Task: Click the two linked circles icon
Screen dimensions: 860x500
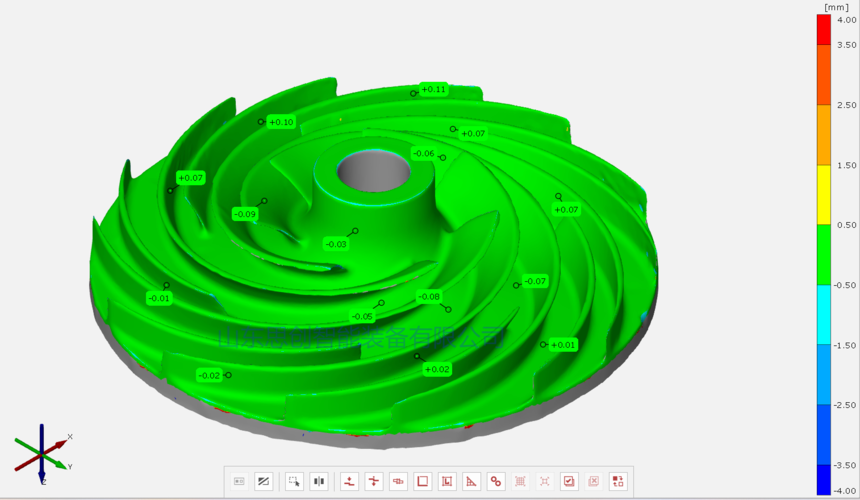Action: point(496,481)
